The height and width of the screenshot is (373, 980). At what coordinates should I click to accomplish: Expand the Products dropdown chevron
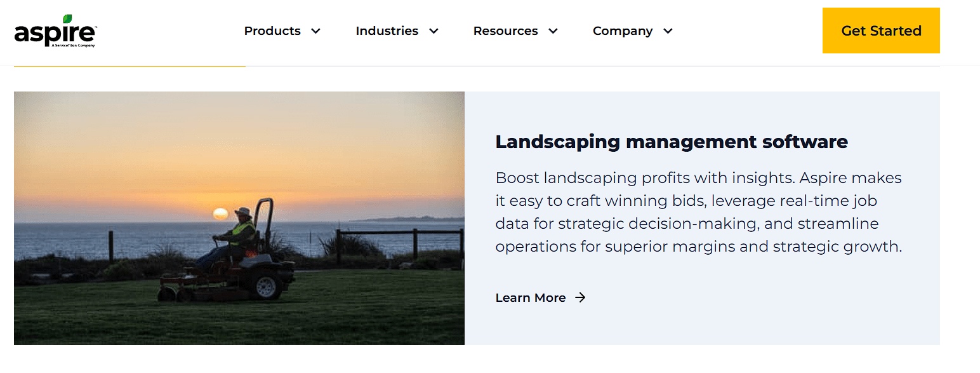tap(315, 31)
